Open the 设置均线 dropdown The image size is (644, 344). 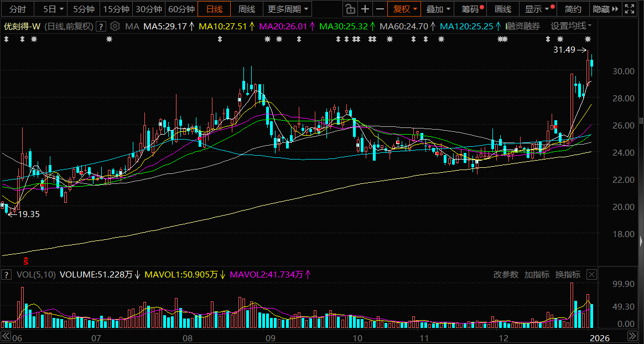pos(572,26)
